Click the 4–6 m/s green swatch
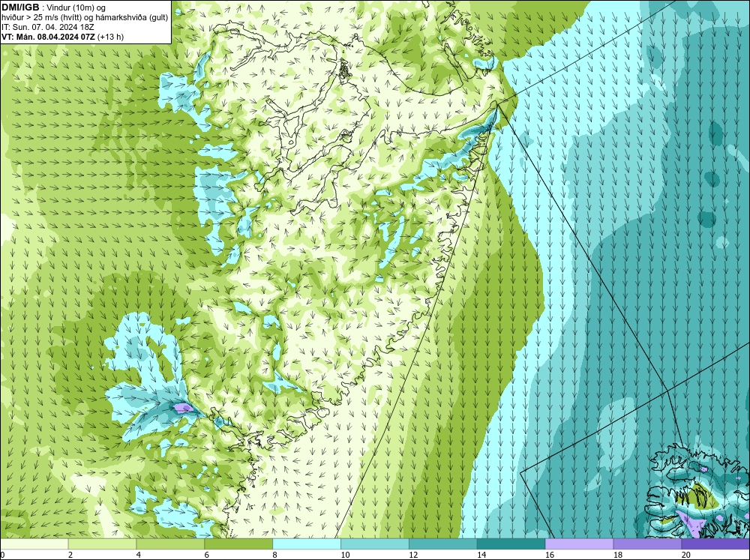750x560 pixels. point(170,544)
